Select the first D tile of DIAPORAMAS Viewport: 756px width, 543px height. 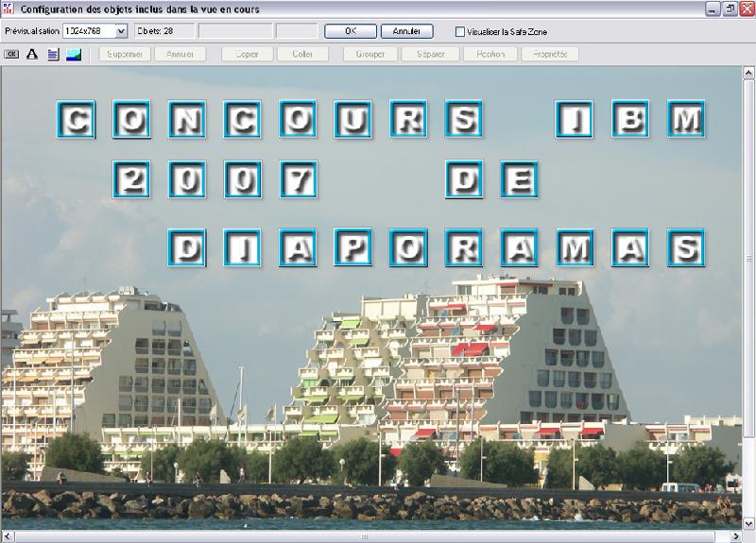tap(187, 248)
